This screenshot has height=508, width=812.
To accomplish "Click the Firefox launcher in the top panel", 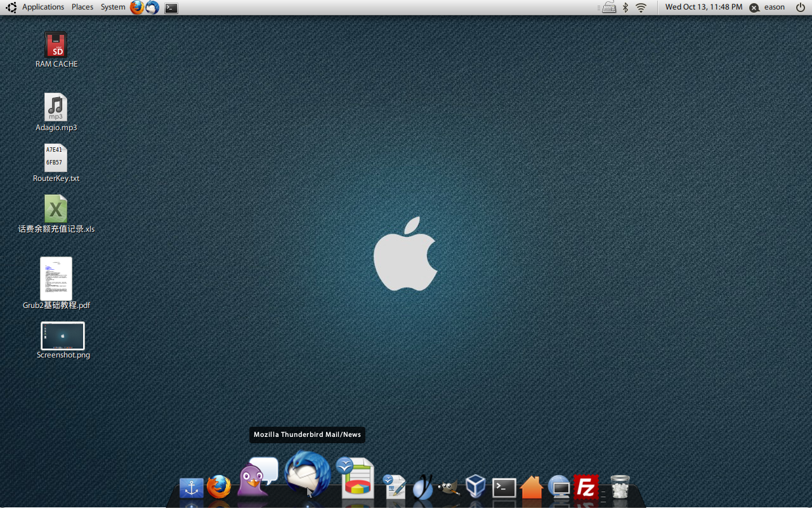I will (x=137, y=8).
